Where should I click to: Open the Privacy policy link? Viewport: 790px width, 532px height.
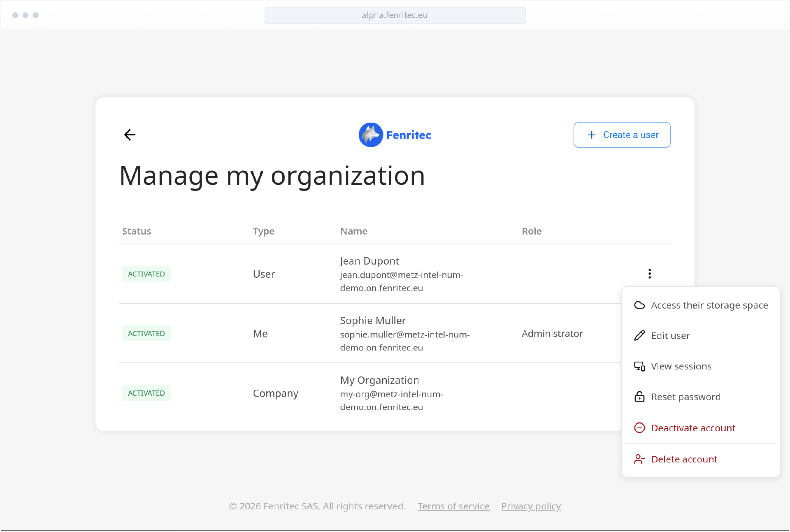tap(531, 506)
